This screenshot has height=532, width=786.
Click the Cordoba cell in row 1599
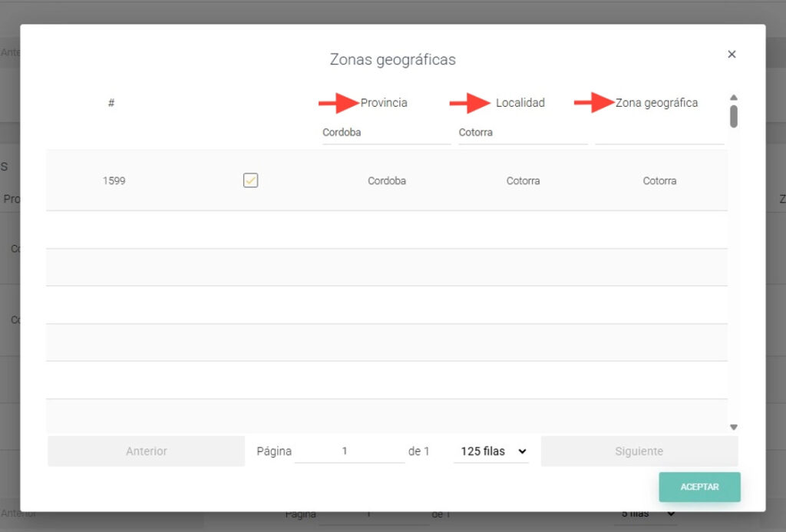click(x=386, y=181)
